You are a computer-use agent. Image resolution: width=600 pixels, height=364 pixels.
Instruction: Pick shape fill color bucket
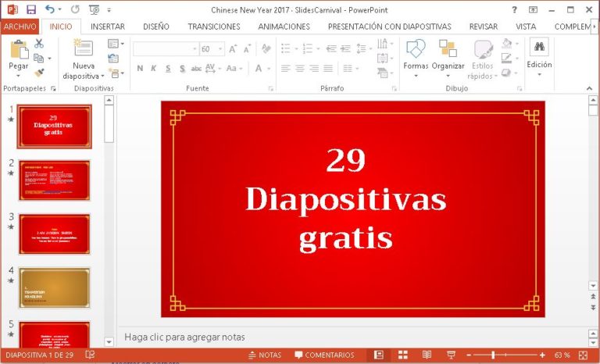pos(506,43)
